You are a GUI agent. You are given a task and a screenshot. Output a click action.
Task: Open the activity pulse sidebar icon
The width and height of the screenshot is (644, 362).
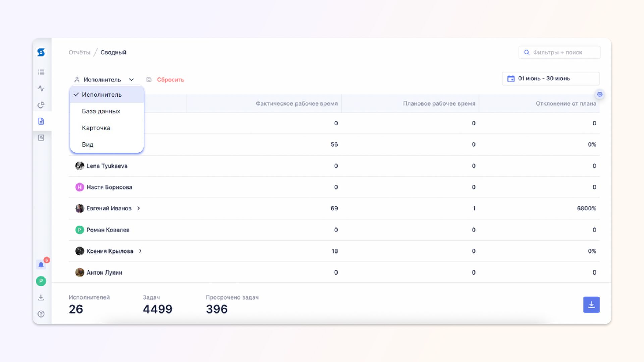[x=41, y=88]
